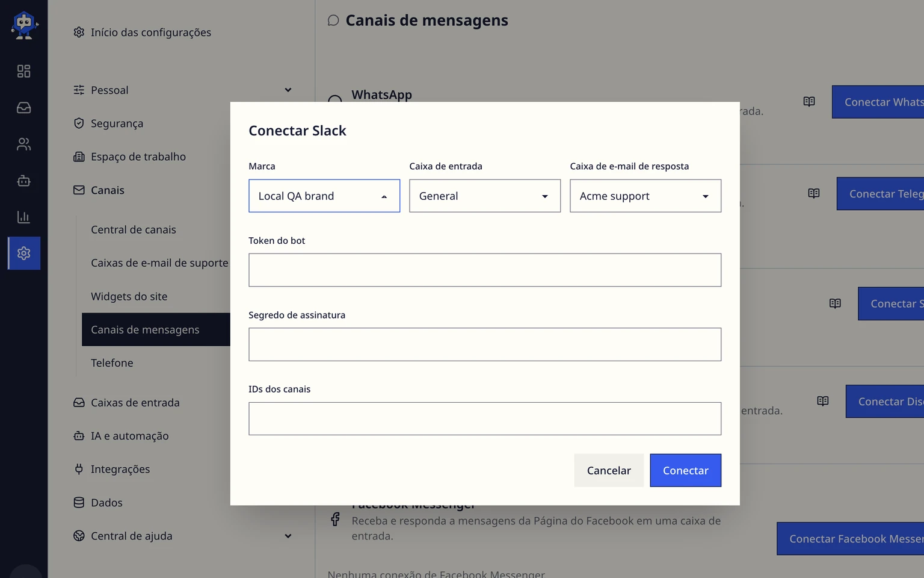Image resolution: width=924 pixels, height=578 pixels.
Task: Open documentation book icon beside Conectar S
Action: click(x=835, y=303)
